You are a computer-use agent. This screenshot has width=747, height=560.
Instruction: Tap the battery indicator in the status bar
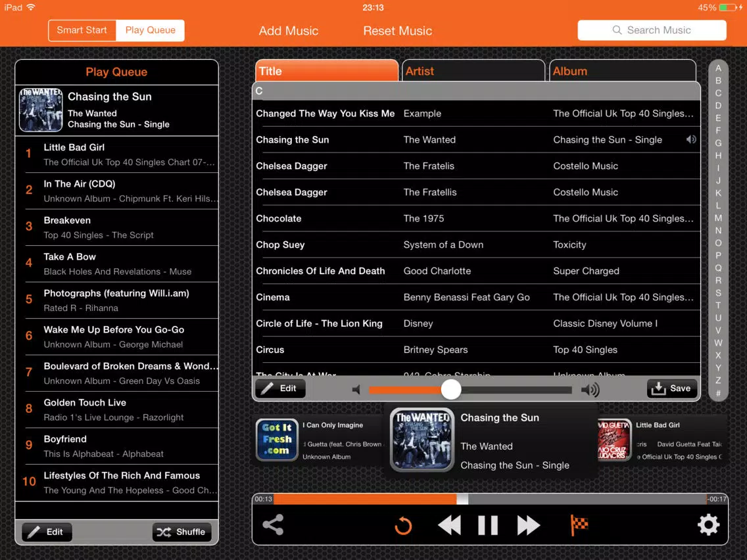(727, 8)
